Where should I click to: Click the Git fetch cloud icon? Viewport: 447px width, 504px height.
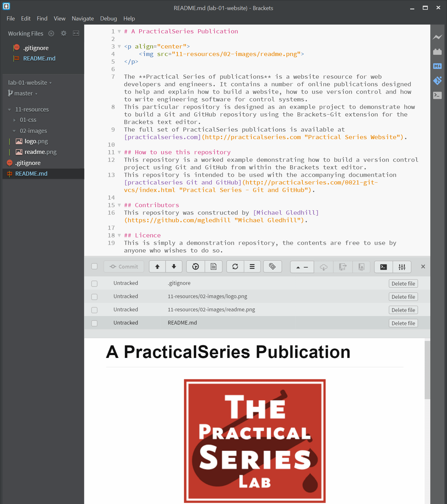tap(324, 267)
